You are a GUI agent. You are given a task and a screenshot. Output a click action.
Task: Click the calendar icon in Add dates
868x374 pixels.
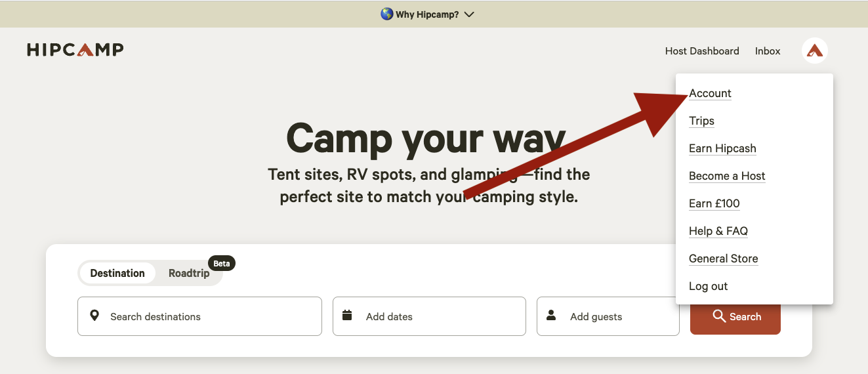(348, 316)
